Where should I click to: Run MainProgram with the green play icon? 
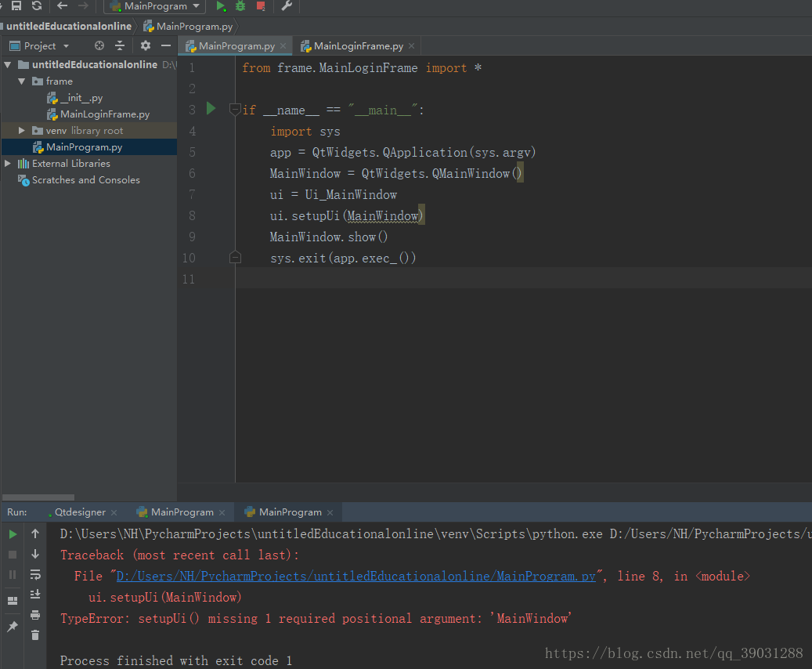click(221, 6)
